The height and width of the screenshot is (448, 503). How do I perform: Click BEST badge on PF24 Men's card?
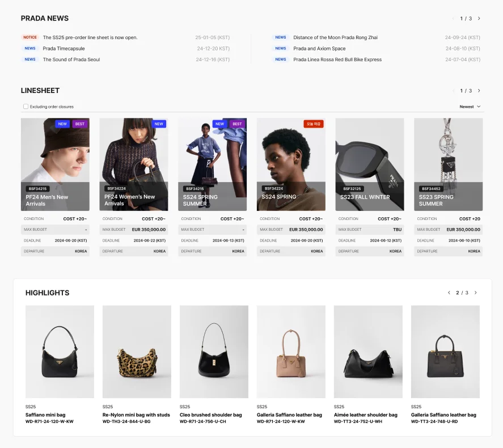pyautogui.click(x=79, y=124)
